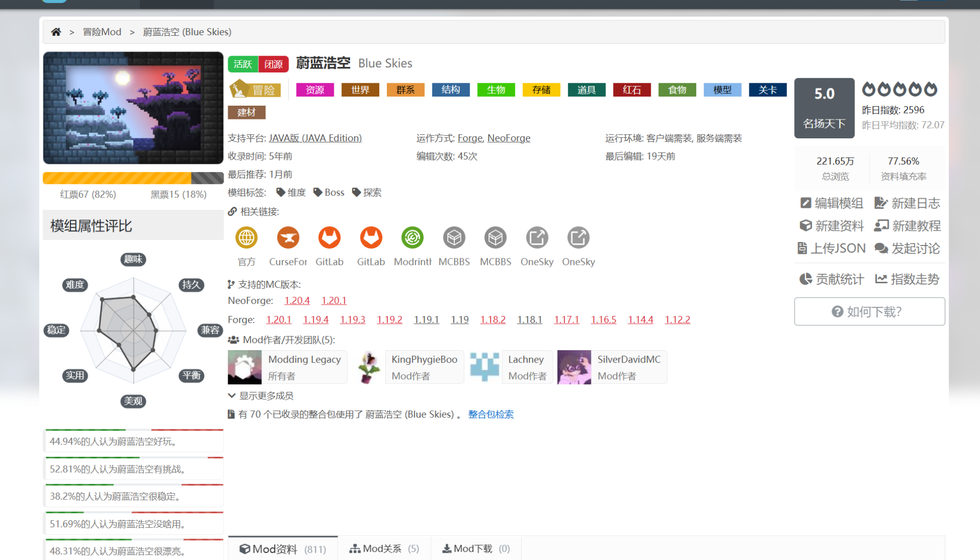
Task: Open the first OneSky link icon
Action: click(537, 237)
